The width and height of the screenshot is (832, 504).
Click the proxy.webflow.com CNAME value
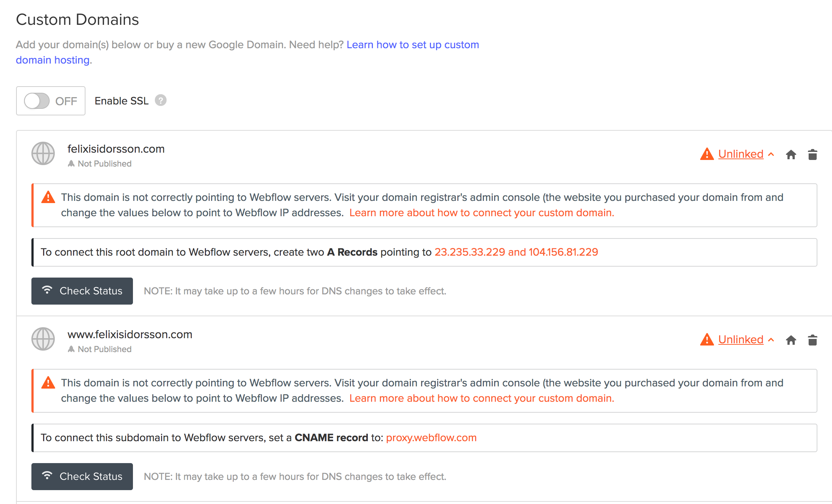pos(431,438)
